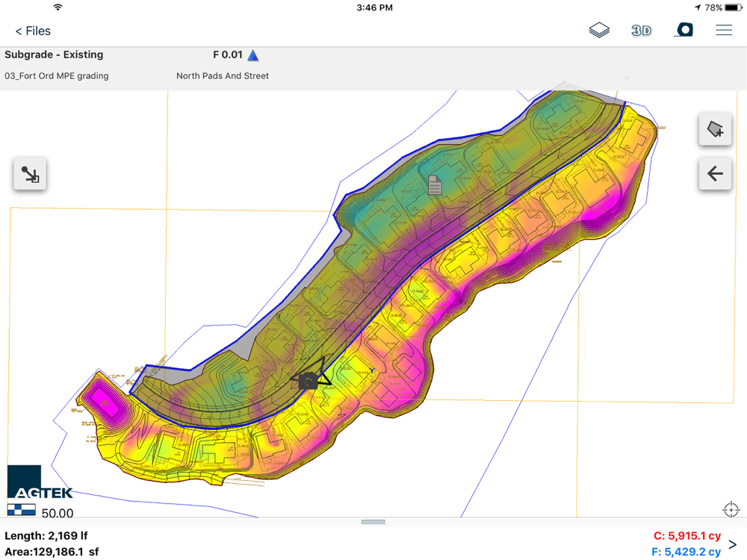
Task: Select the Subgrade - Existing label
Action: (54, 55)
